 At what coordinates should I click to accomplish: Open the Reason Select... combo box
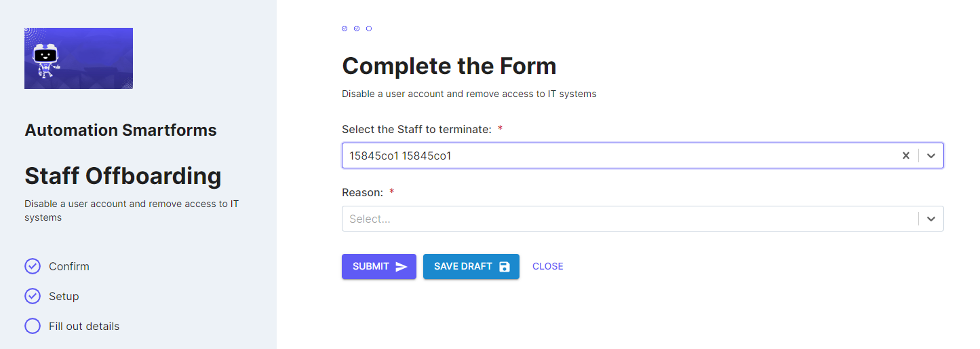[642, 219]
